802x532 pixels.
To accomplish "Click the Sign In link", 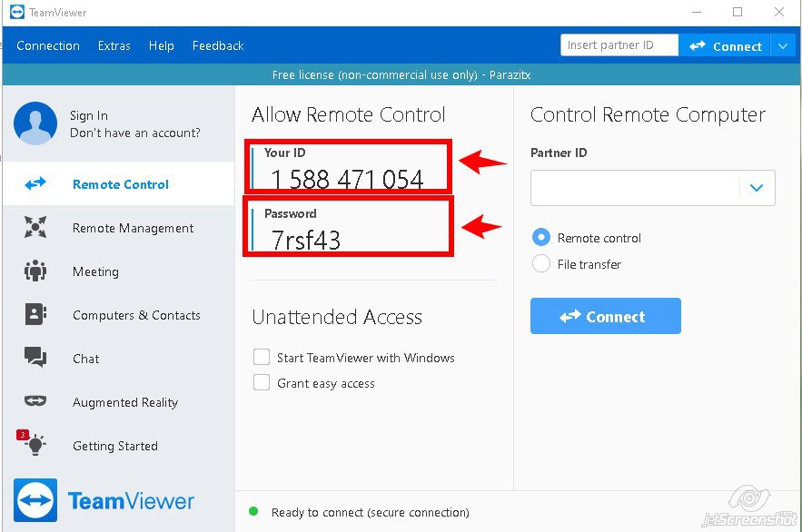I will [x=89, y=115].
